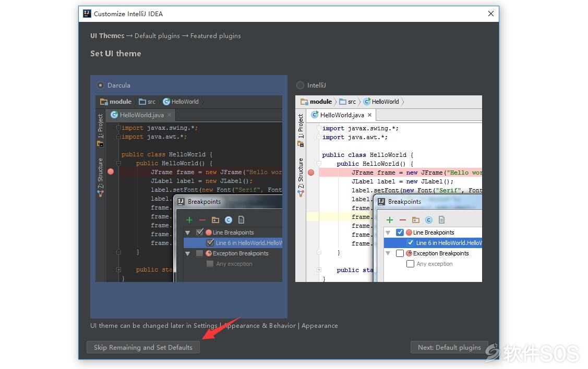This screenshot has width=588, height=369.
Task: Close HelloWorld.java tab in Darcula preview
Action: pos(169,115)
